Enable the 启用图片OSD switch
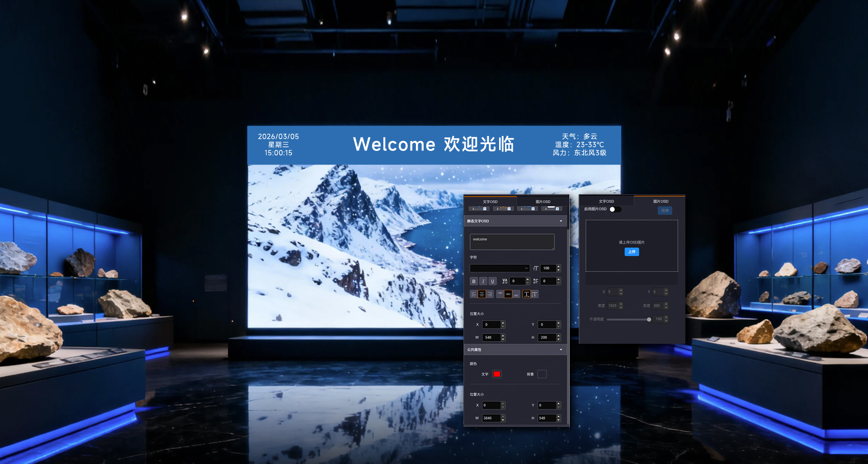Image resolution: width=868 pixels, height=464 pixels. [615, 209]
